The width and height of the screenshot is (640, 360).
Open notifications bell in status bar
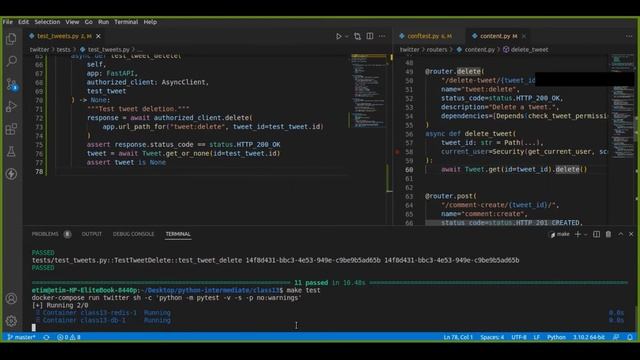pos(630,338)
